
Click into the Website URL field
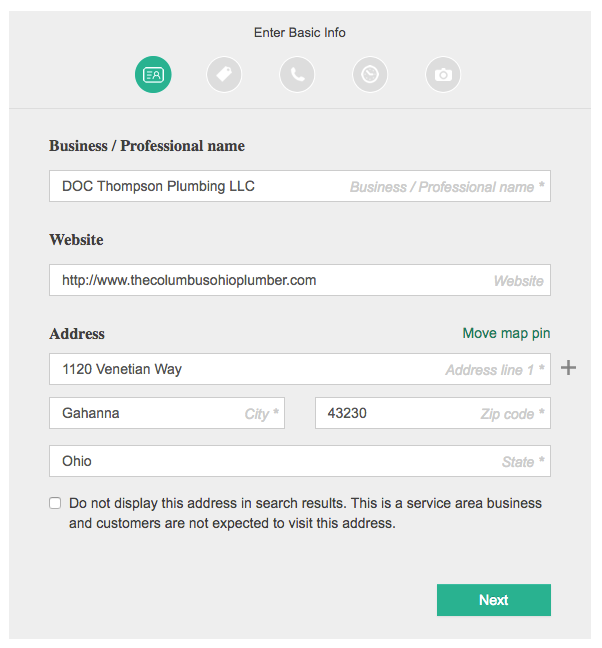[x=300, y=280]
